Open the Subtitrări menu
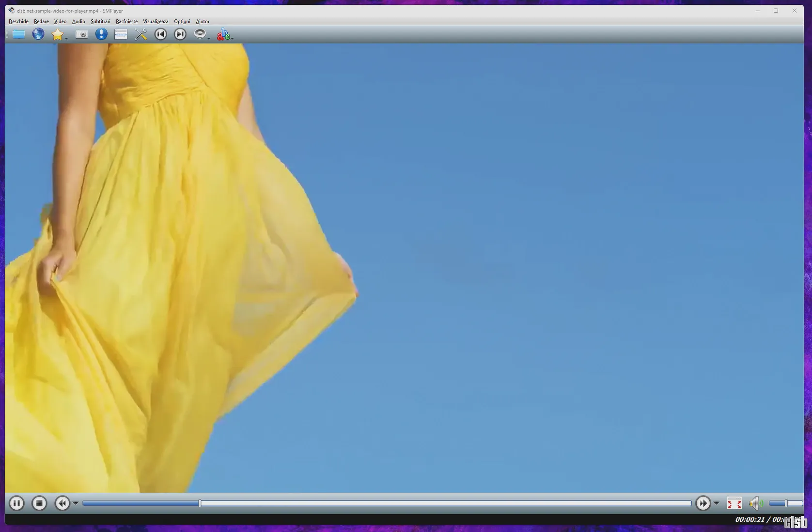The width and height of the screenshot is (812, 532). [100, 21]
